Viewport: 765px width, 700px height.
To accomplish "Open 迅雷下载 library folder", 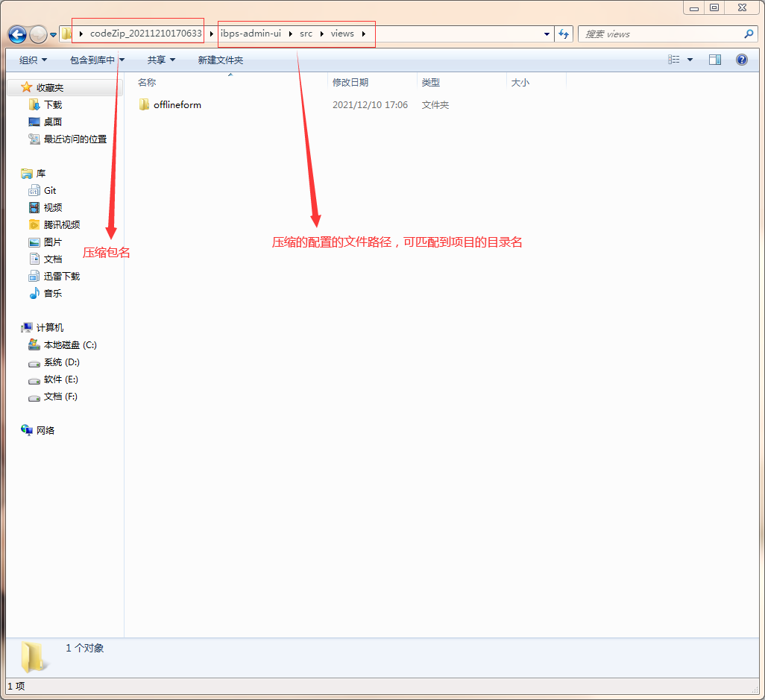I will 61,277.
